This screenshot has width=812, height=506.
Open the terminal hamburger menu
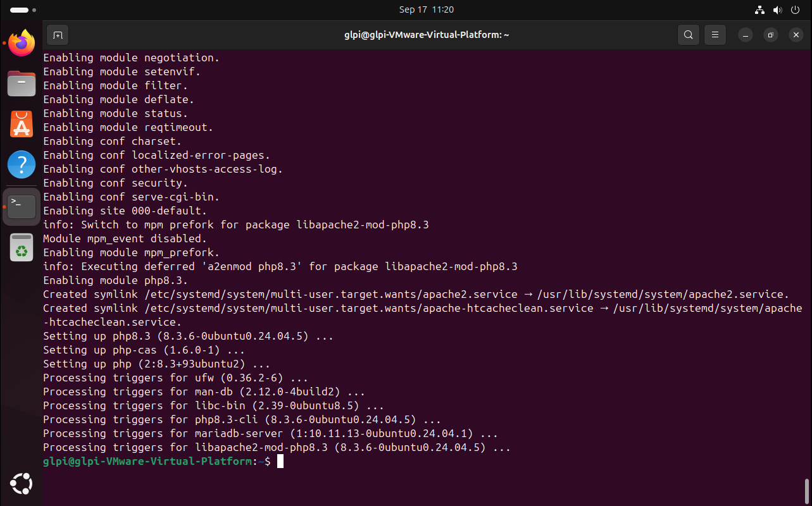pyautogui.click(x=715, y=35)
